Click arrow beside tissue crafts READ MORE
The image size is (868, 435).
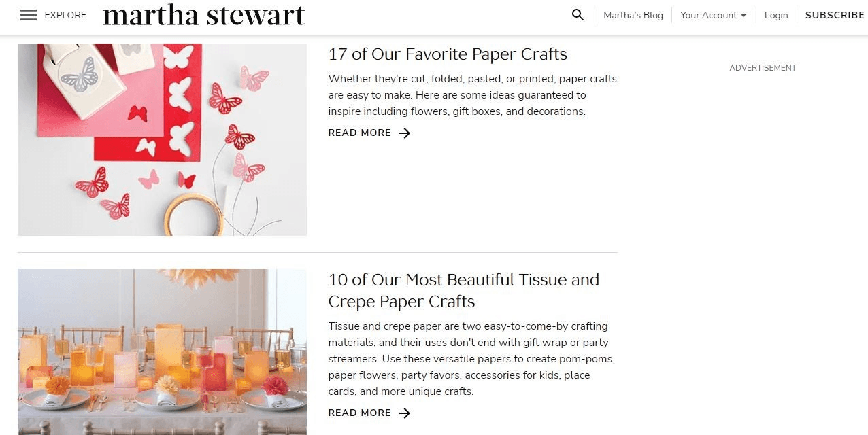click(405, 413)
